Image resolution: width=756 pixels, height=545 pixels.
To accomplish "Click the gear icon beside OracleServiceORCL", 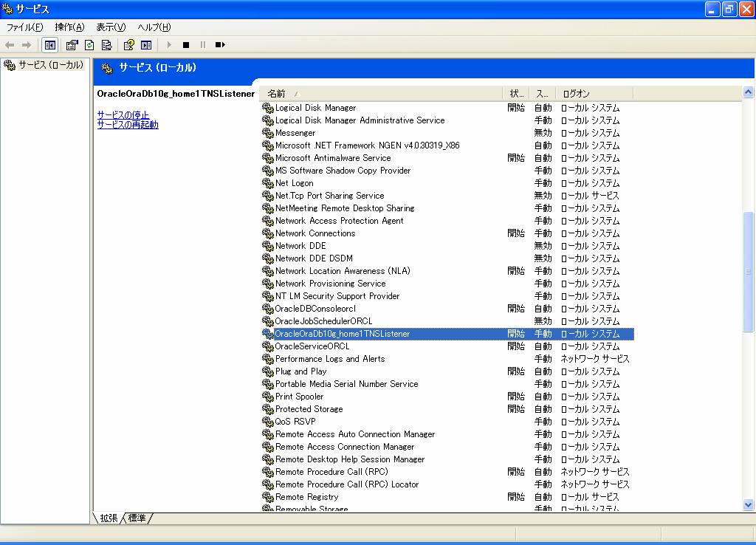I will point(268,346).
